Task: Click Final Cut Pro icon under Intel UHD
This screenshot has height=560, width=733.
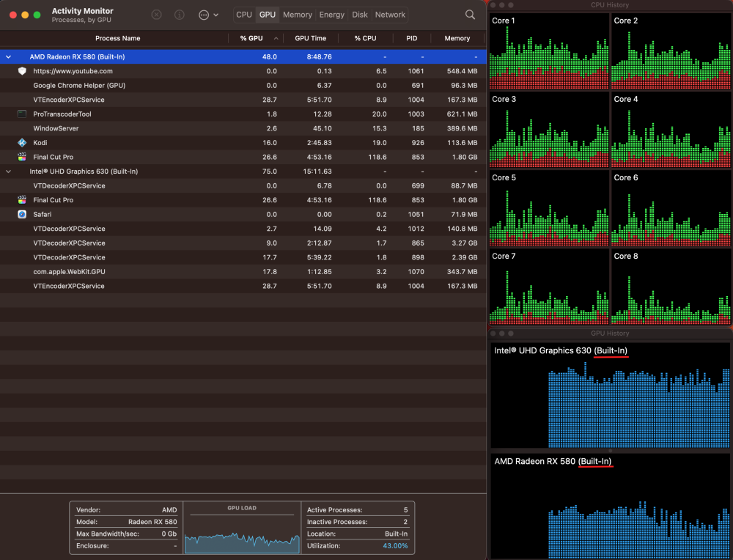Action: coord(22,200)
